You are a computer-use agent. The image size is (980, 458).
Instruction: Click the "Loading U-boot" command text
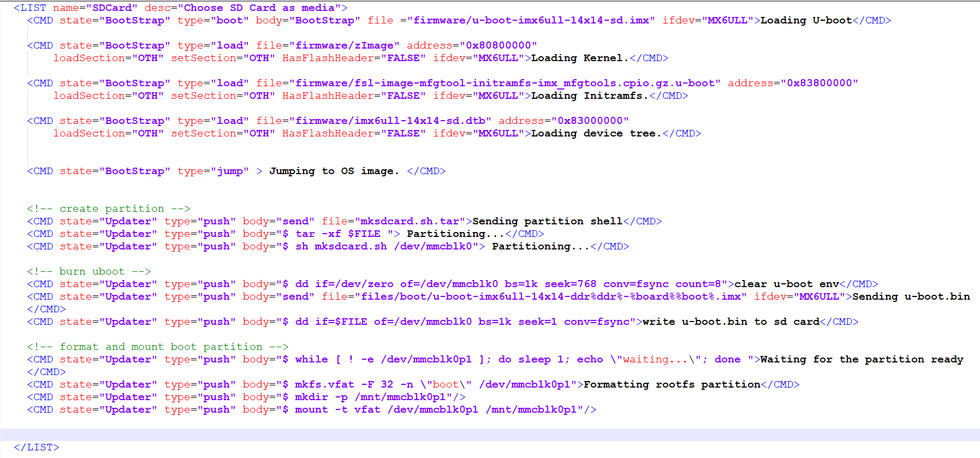coord(806,20)
